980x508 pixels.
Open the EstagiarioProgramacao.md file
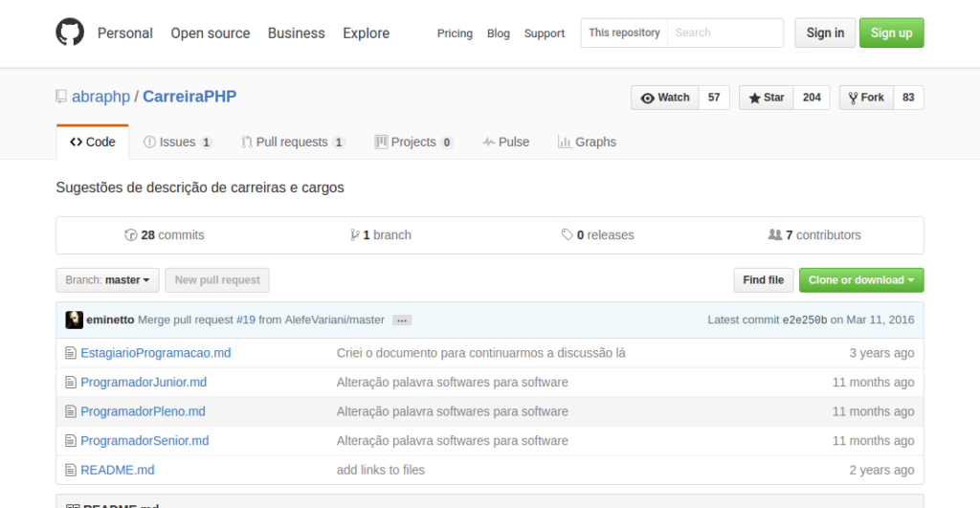click(x=155, y=353)
